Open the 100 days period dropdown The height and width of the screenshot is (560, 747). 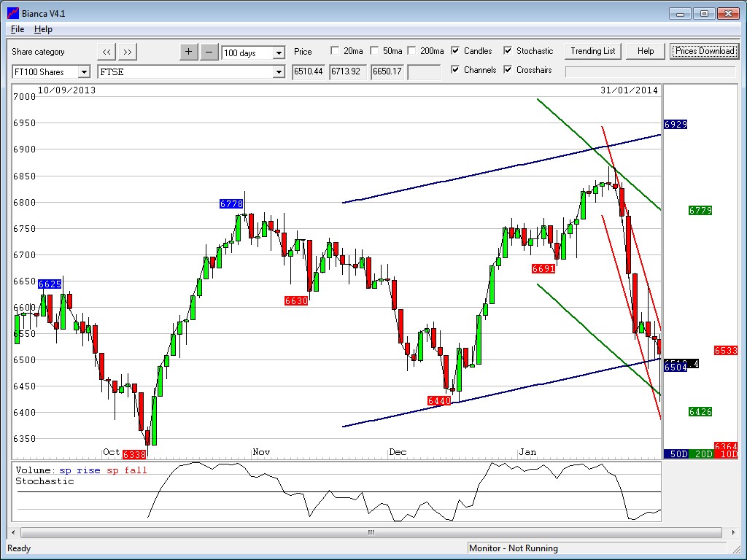[x=279, y=52]
